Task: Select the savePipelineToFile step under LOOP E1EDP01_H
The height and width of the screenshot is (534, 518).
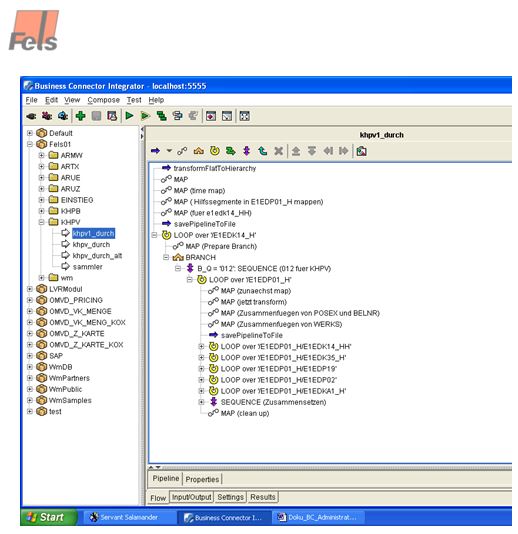Action: click(252, 335)
